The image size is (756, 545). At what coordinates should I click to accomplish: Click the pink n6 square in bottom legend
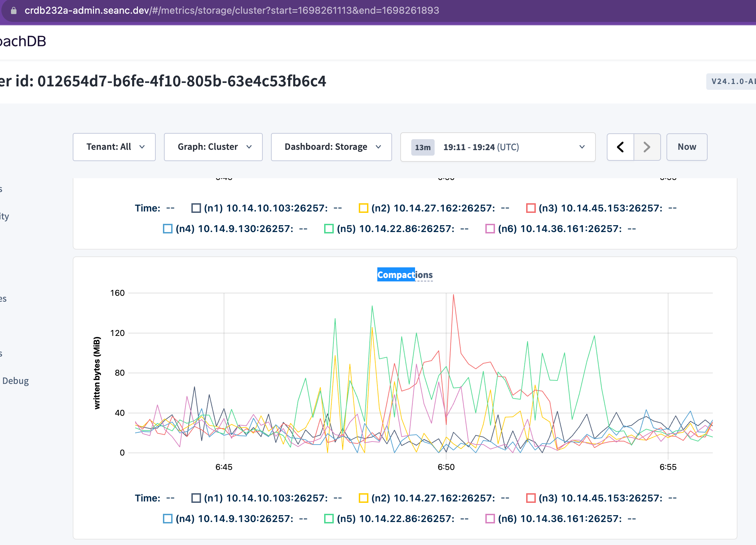pos(489,518)
